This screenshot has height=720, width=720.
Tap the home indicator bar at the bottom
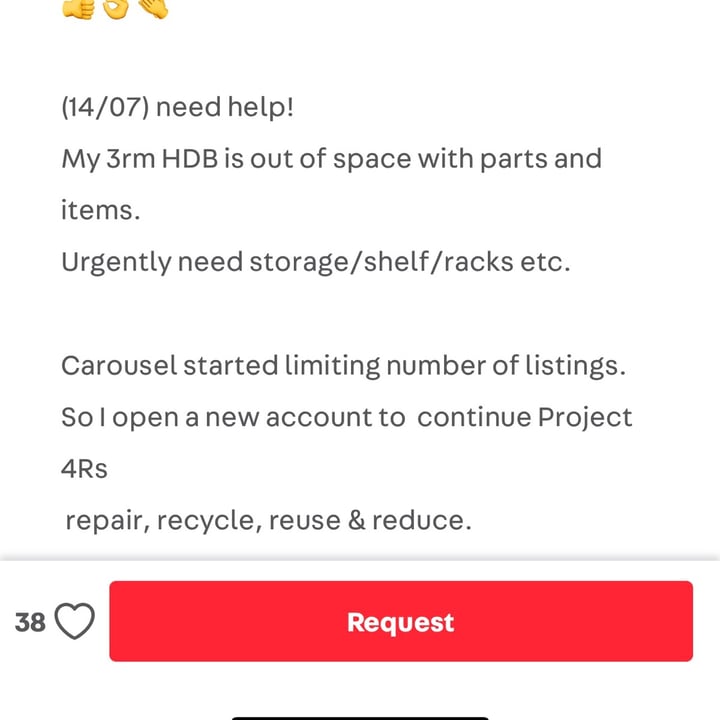coord(360,718)
